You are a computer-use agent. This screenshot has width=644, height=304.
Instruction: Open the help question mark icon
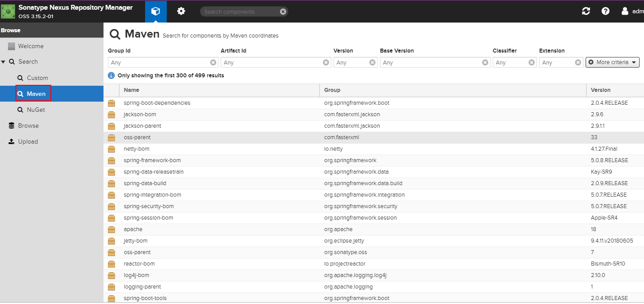[606, 11]
